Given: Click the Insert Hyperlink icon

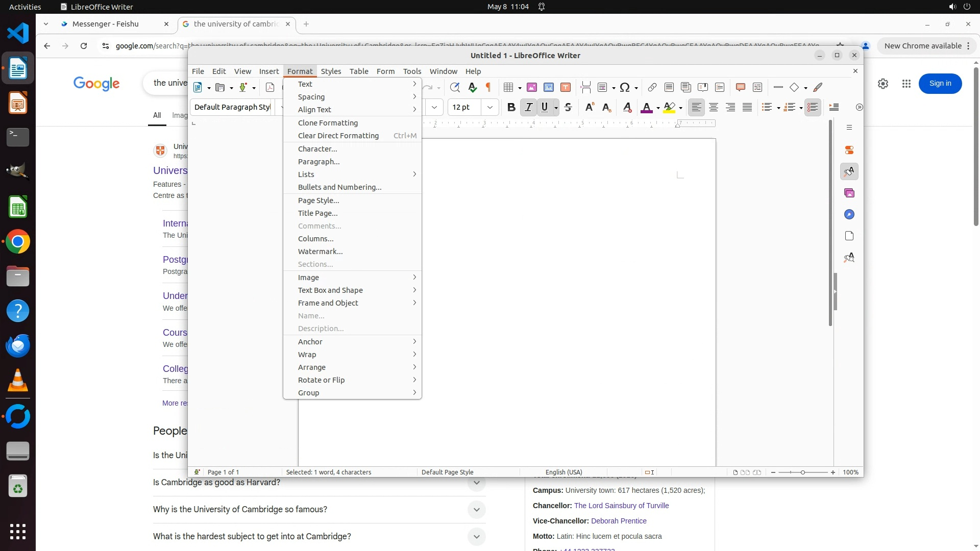Looking at the screenshot, I should tap(652, 87).
